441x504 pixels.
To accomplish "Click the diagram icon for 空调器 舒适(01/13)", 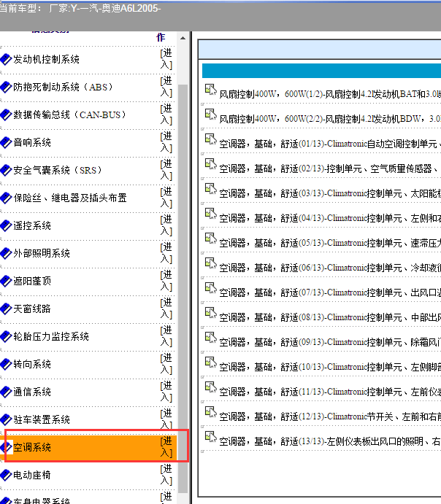I will point(211,139).
